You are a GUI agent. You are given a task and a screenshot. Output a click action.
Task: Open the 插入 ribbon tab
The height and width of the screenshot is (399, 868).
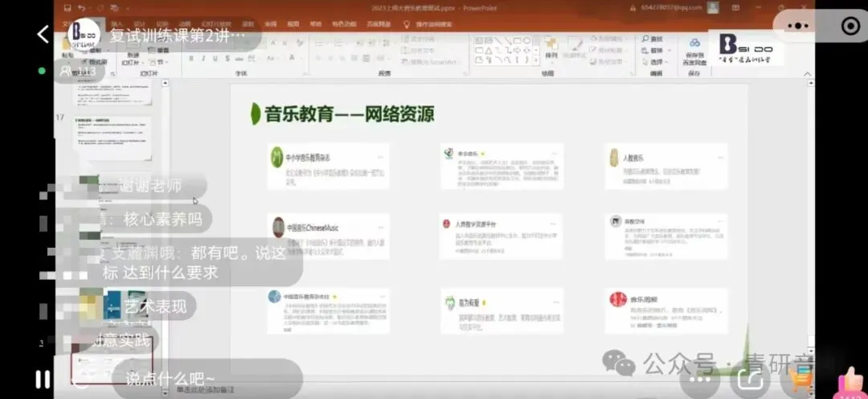click(x=117, y=24)
